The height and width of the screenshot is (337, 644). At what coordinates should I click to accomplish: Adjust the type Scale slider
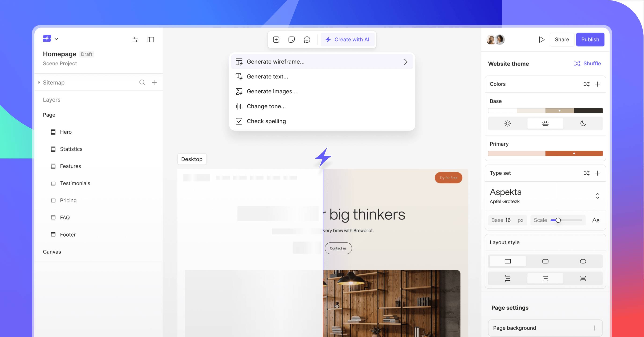click(558, 220)
